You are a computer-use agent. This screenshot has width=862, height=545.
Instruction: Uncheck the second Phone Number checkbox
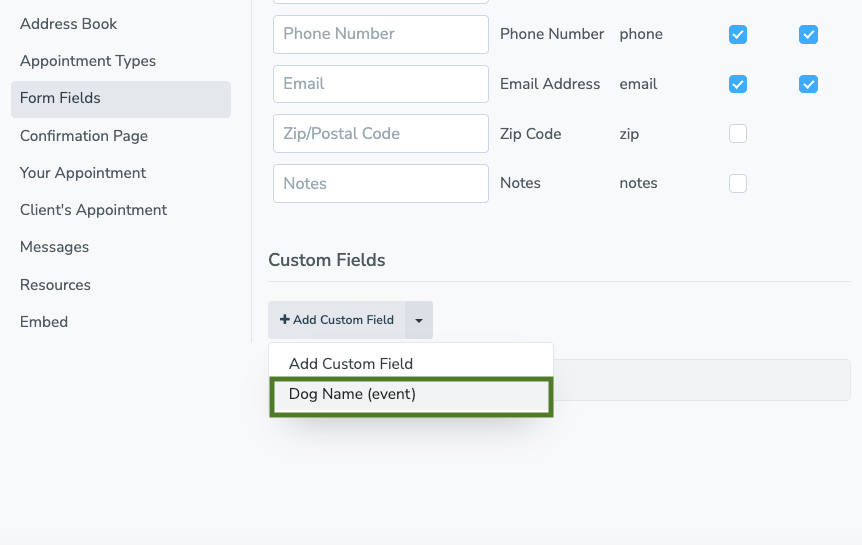pyautogui.click(x=808, y=34)
